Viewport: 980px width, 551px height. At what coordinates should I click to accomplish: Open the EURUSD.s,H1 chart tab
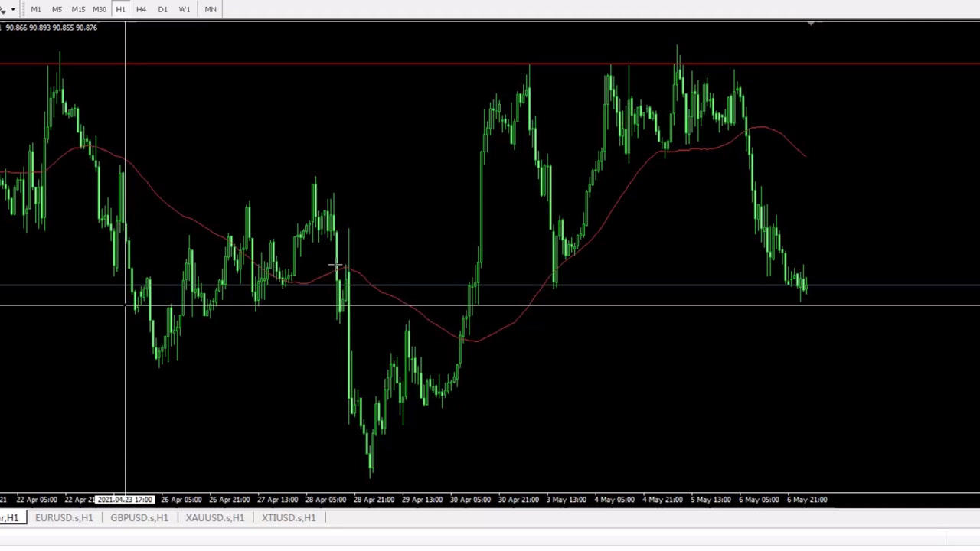point(64,518)
